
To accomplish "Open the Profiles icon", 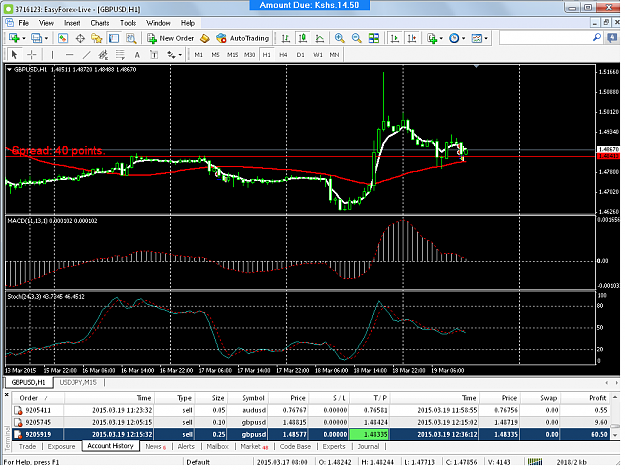I will pyautogui.click(x=36, y=38).
